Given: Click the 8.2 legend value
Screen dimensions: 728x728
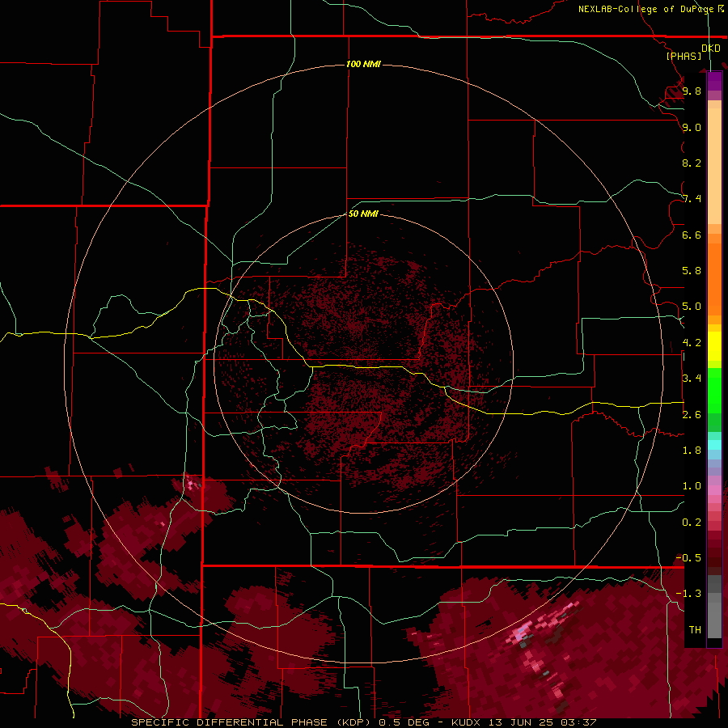Looking at the screenshot, I should pyautogui.click(x=692, y=163).
